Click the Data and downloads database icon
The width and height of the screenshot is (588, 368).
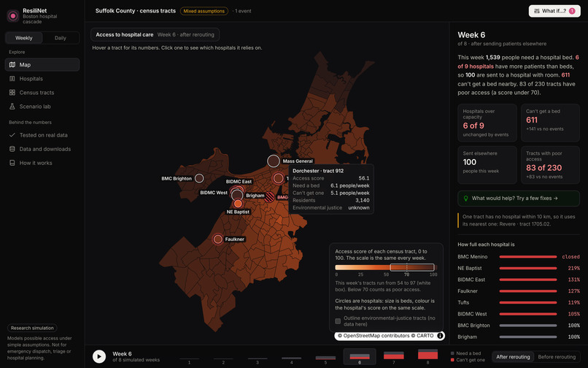pyautogui.click(x=12, y=149)
